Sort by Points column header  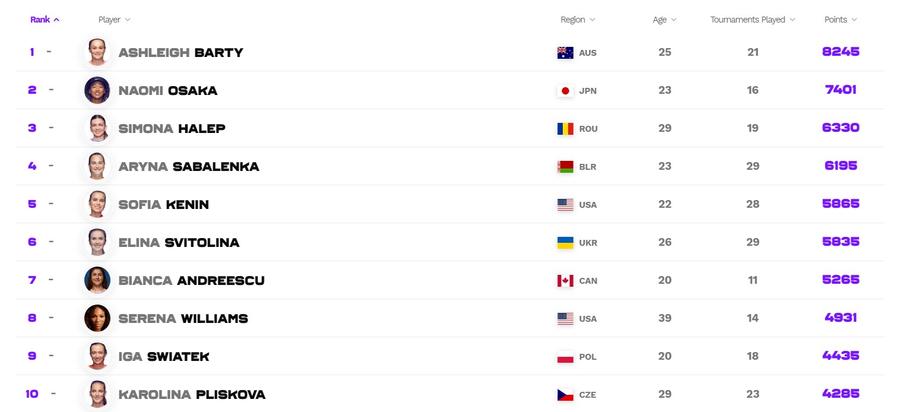(840, 20)
